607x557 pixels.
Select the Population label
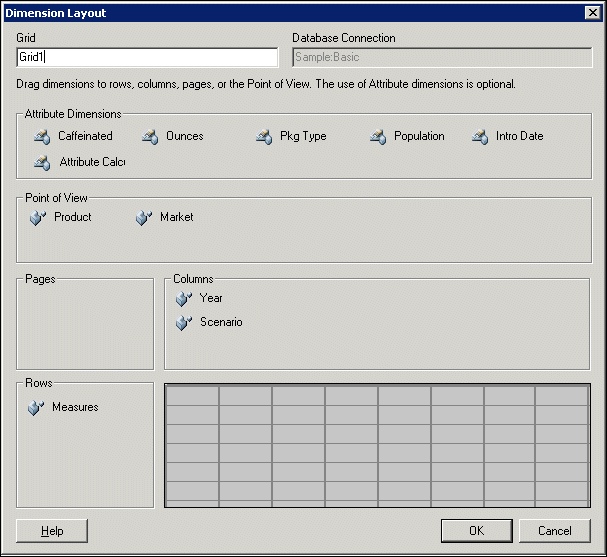pos(419,136)
